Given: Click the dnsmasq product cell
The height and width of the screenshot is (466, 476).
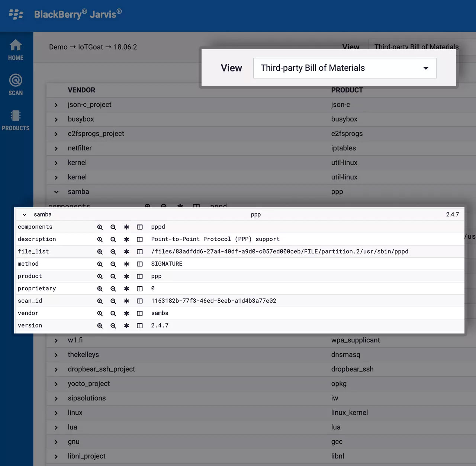Looking at the screenshot, I should [x=346, y=355].
